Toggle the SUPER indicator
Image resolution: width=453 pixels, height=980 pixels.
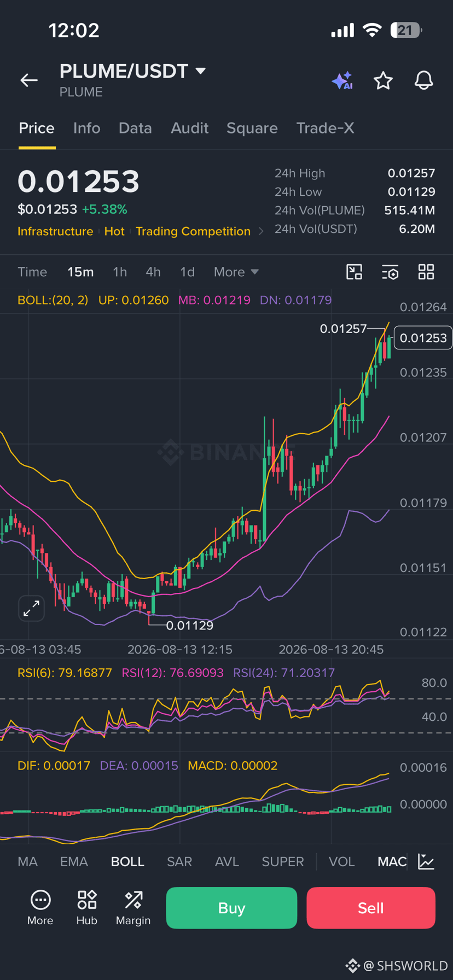click(283, 861)
